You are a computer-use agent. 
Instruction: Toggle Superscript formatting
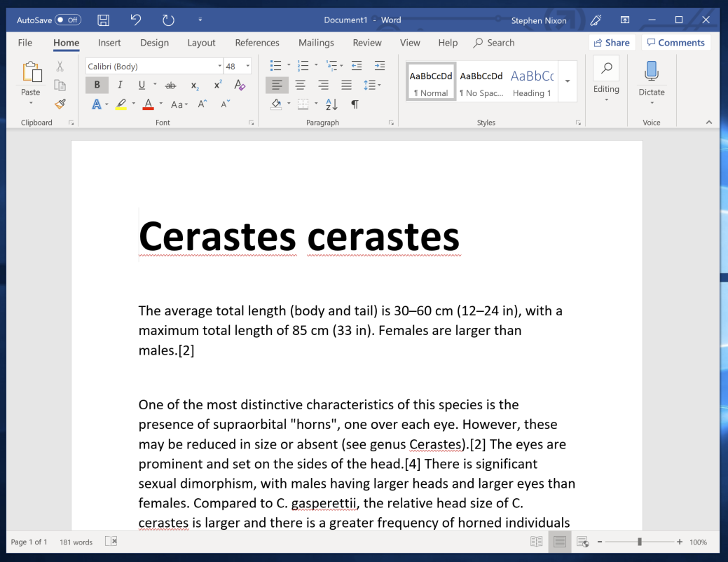pos(218,85)
